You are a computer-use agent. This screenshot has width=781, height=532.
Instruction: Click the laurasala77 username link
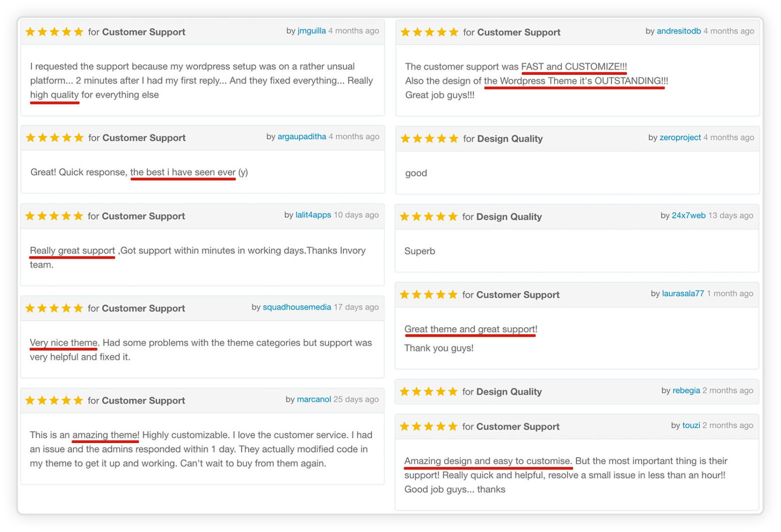click(x=682, y=294)
